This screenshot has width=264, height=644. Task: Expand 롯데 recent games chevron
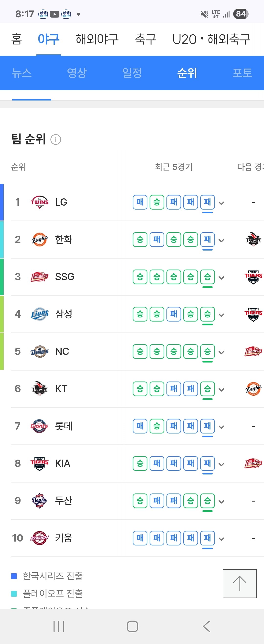pyautogui.click(x=221, y=427)
